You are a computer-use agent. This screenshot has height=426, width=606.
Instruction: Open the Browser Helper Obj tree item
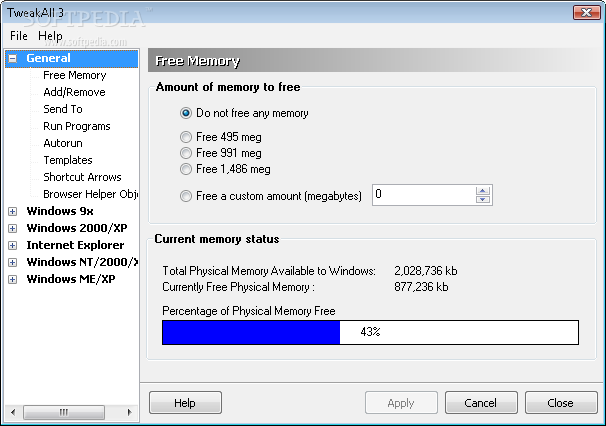(90, 194)
